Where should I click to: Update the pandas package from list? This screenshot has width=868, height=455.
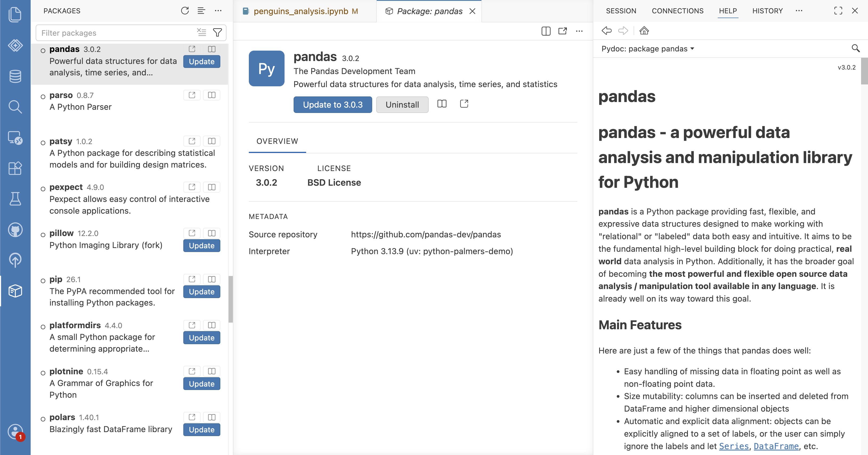point(201,62)
